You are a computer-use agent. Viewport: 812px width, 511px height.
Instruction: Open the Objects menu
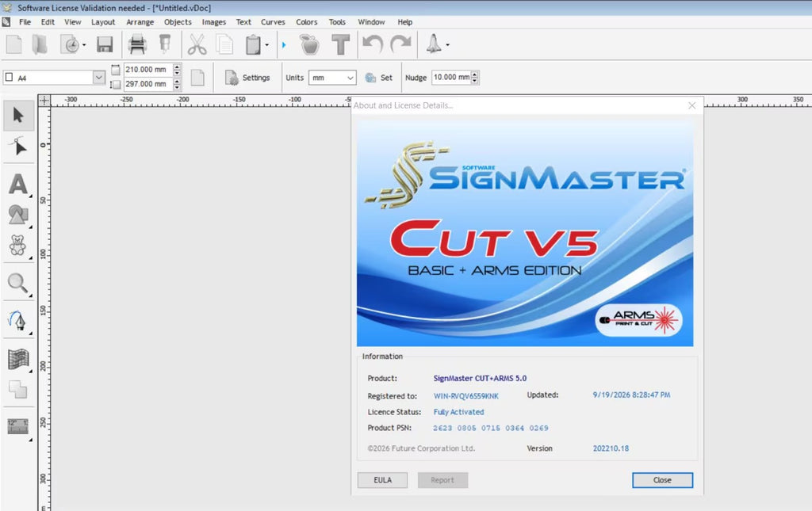pyautogui.click(x=178, y=22)
